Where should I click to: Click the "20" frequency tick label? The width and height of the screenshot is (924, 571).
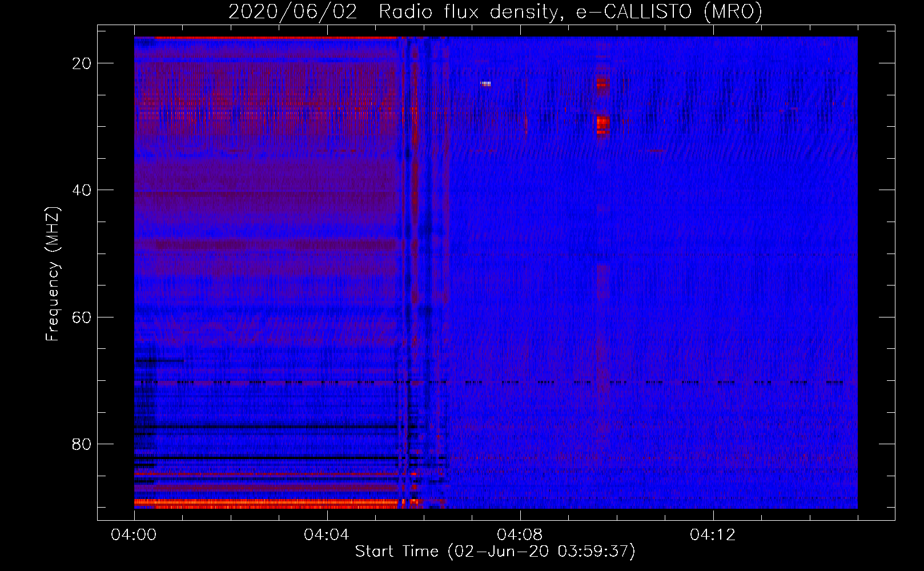(82, 63)
